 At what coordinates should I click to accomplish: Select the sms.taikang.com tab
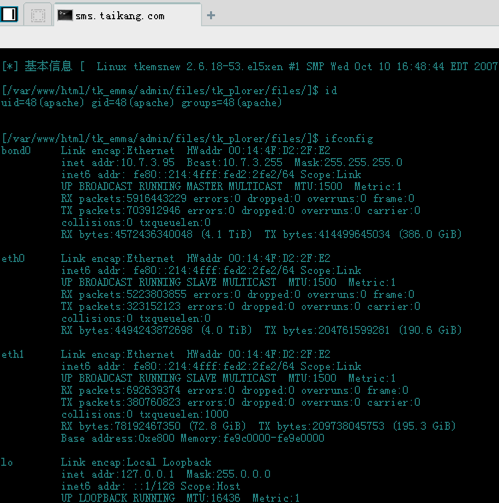click(127, 15)
